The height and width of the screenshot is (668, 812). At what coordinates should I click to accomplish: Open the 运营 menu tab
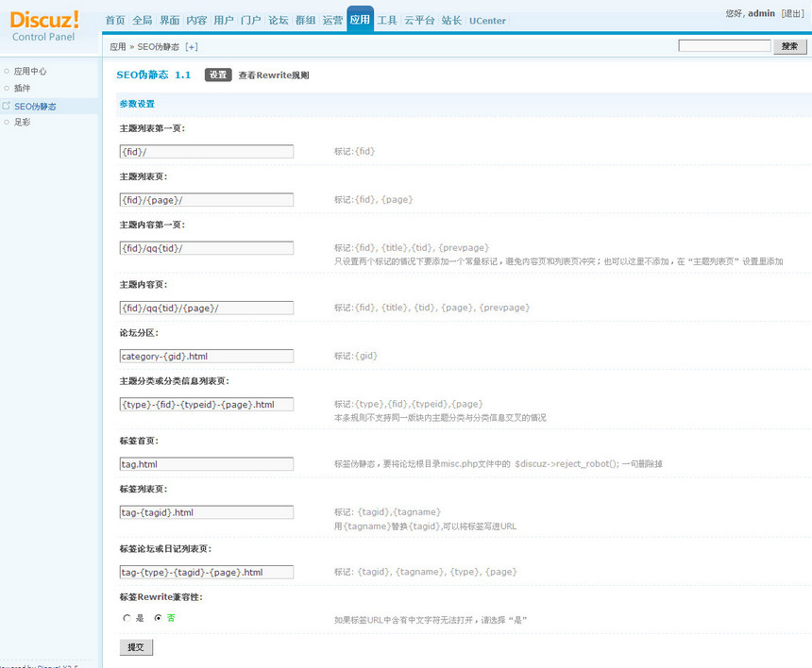point(332,20)
